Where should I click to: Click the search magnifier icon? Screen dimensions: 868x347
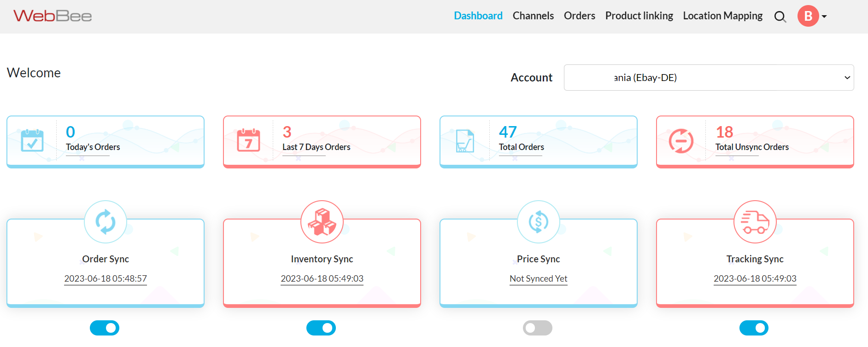coord(780,17)
